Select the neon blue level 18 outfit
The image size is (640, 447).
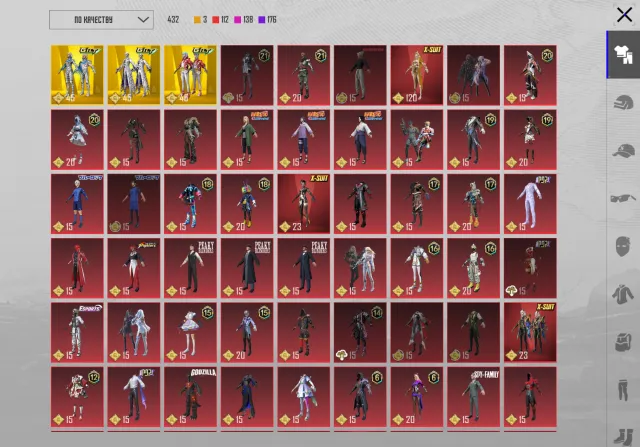pos(191,204)
